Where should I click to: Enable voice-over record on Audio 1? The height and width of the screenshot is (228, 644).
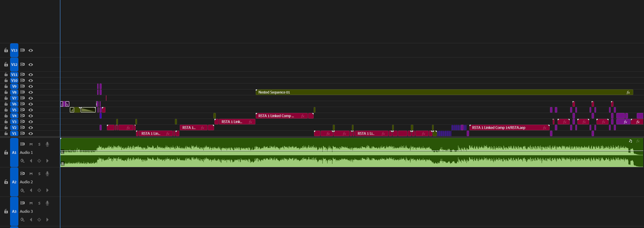47,144
